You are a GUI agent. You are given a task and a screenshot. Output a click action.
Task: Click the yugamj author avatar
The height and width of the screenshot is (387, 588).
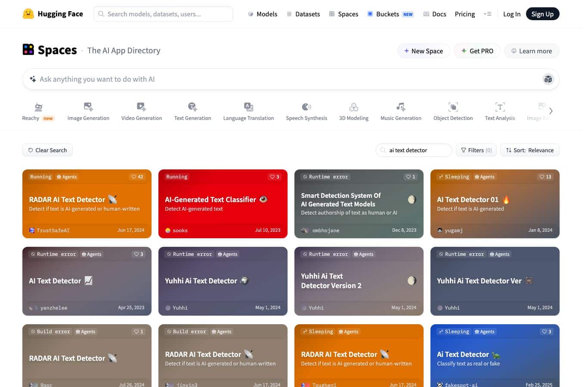(440, 230)
